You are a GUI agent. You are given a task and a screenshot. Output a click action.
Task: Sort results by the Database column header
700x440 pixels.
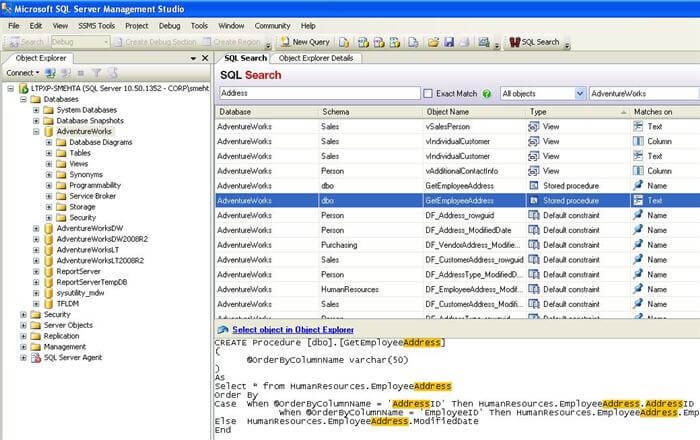coord(267,112)
